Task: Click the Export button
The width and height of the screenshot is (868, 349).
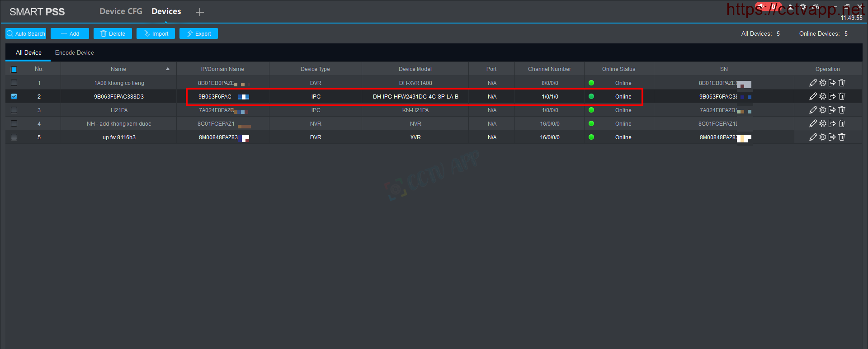Action: coord(198,33)
